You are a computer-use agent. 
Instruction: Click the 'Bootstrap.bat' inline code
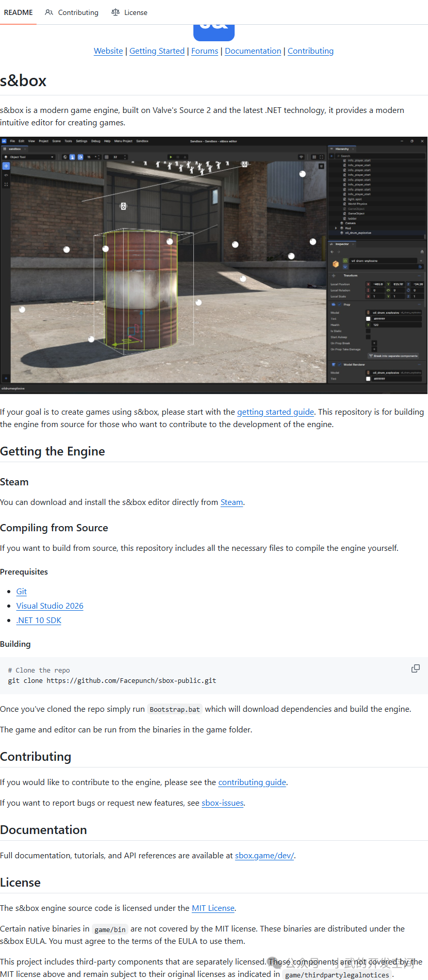(175, 709)
